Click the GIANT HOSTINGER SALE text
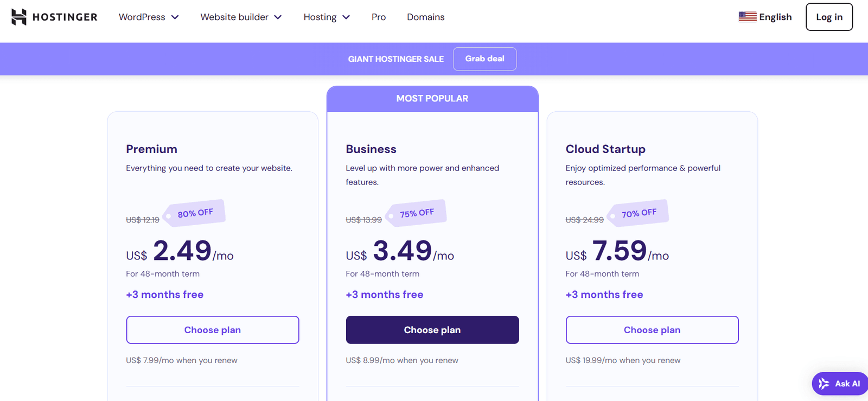 (396, 59)
